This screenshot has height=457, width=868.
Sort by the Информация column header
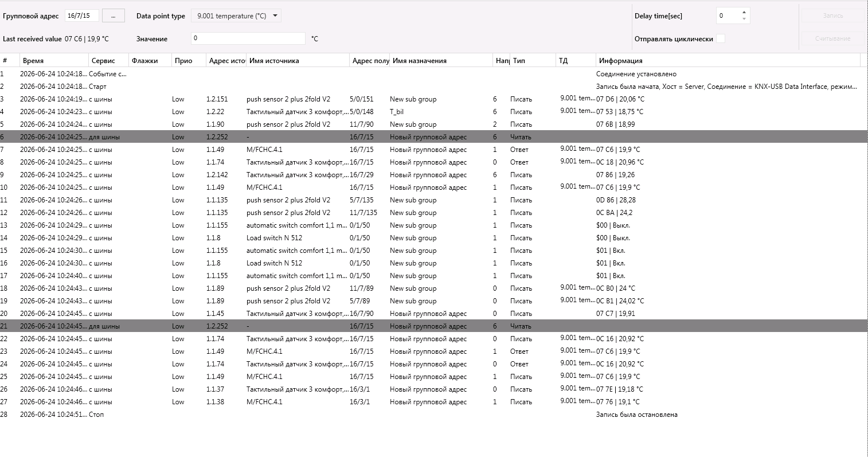(728, 60)
